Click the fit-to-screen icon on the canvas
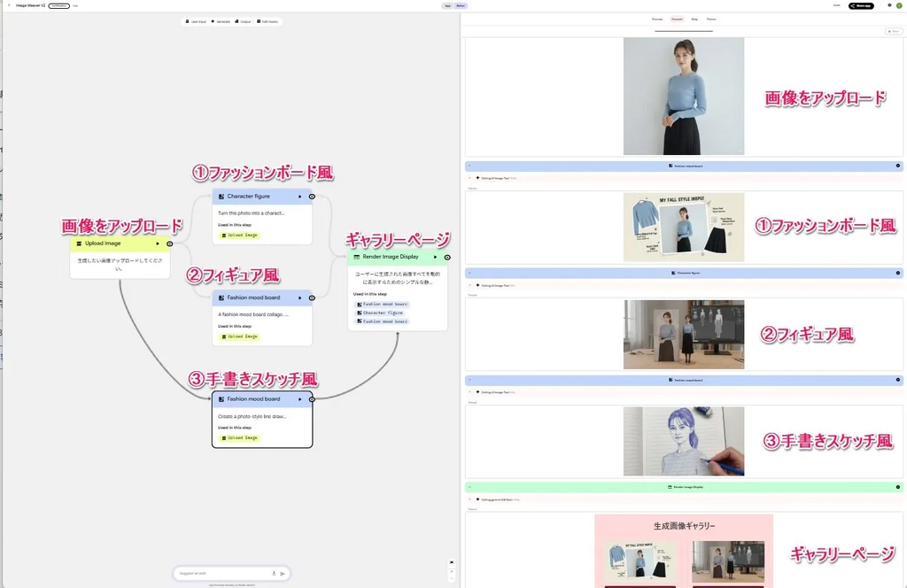 pyautogui.click(x=451, y=562)
